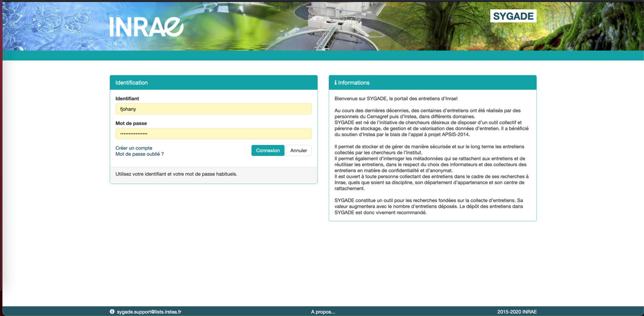Click the Bienvenue sur SYGADE welcome sentence

(396, 99)
